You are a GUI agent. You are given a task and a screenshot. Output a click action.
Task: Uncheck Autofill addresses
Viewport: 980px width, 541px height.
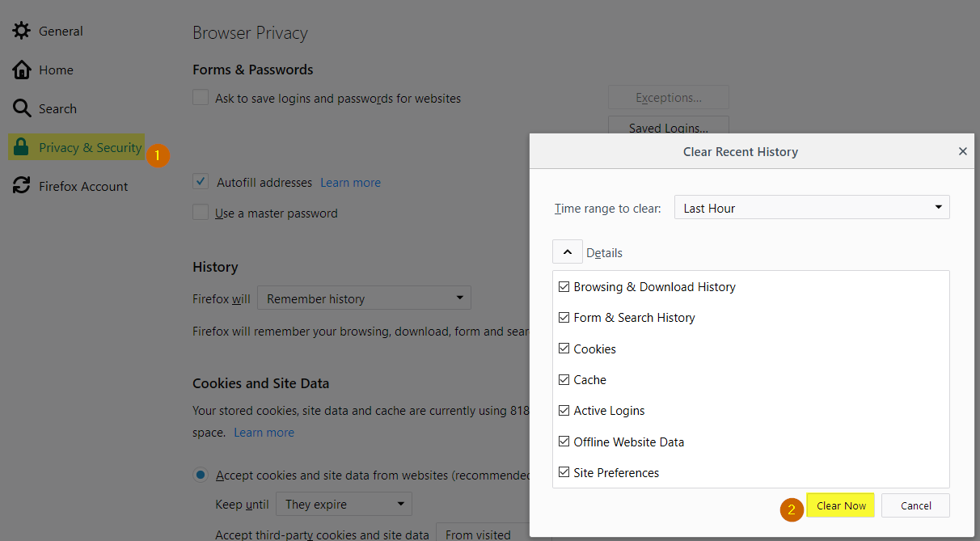click(201, 182)
